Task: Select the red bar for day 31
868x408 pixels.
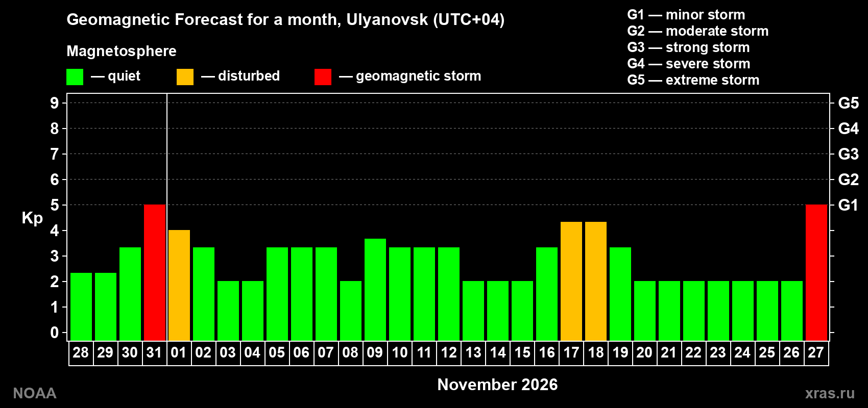Action: [155, 273]
